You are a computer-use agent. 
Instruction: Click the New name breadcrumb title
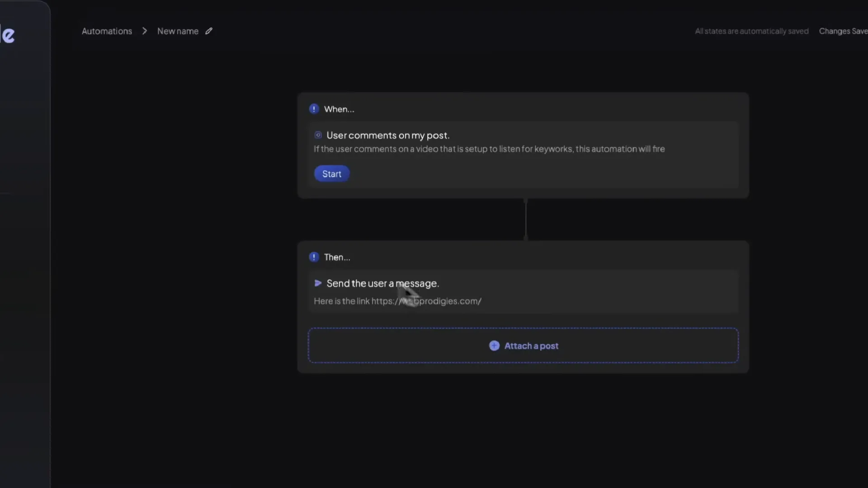[178, 31]
